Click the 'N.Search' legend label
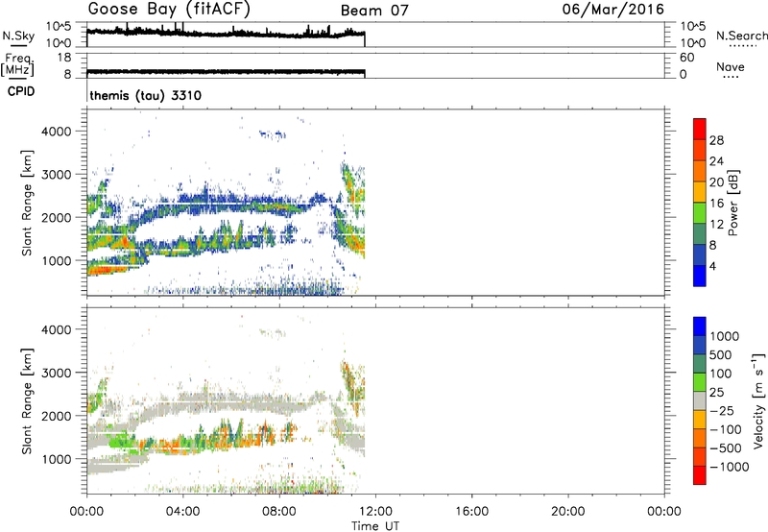The width and height of the screenshot is (768, 532). [741, 36]
